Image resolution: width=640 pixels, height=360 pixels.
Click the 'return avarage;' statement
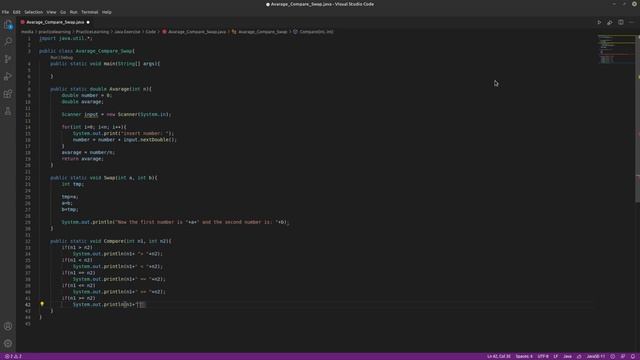(83, 159)
